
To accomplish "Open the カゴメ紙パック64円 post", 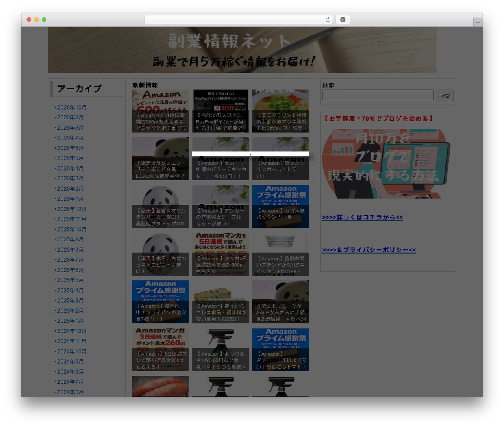I will click(x=281, y=206).
